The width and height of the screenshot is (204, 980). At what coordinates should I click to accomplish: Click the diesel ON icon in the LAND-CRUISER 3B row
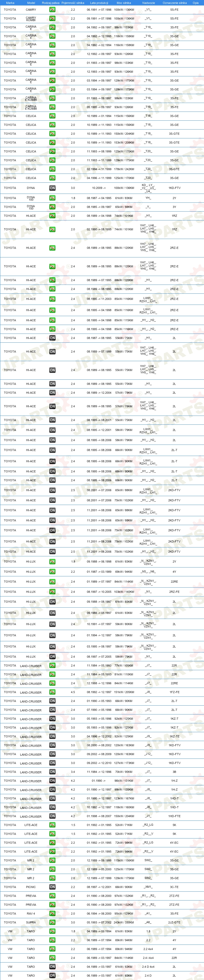tap(52, 772)
